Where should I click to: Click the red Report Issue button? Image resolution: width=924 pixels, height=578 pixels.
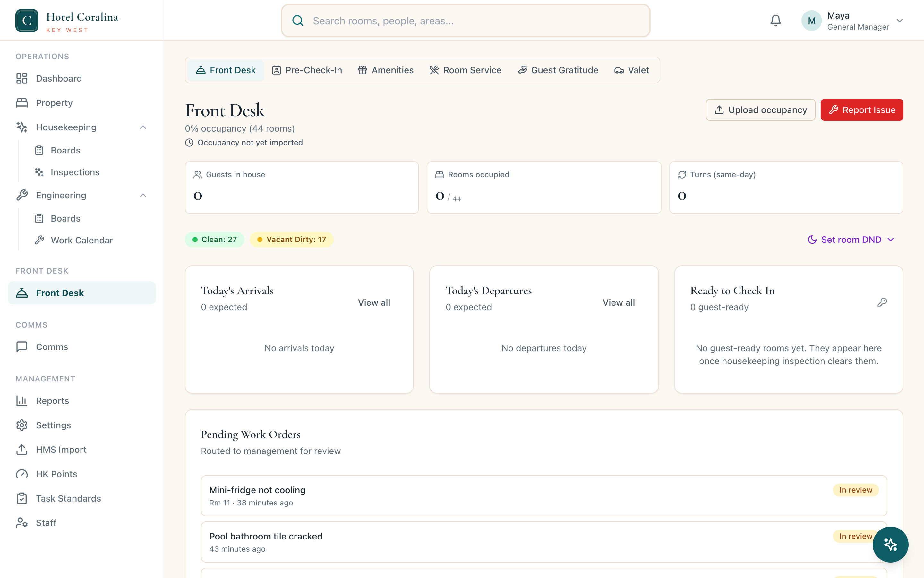(862, 110)
